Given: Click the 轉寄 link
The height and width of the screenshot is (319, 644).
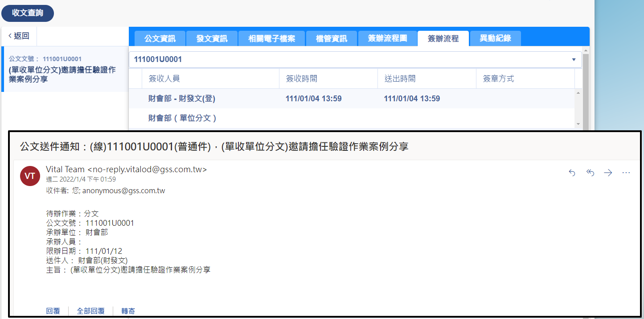Looking at the screenshot, I should (128, 311).
